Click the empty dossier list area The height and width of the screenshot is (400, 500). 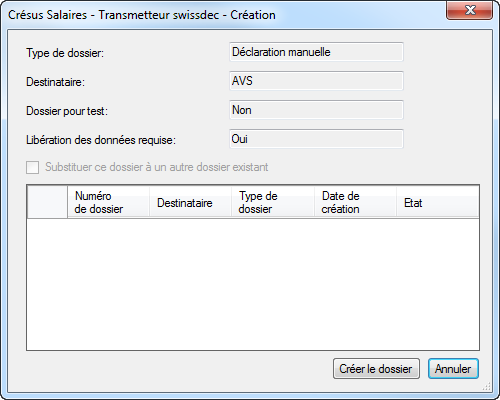[x=253, y=284]
